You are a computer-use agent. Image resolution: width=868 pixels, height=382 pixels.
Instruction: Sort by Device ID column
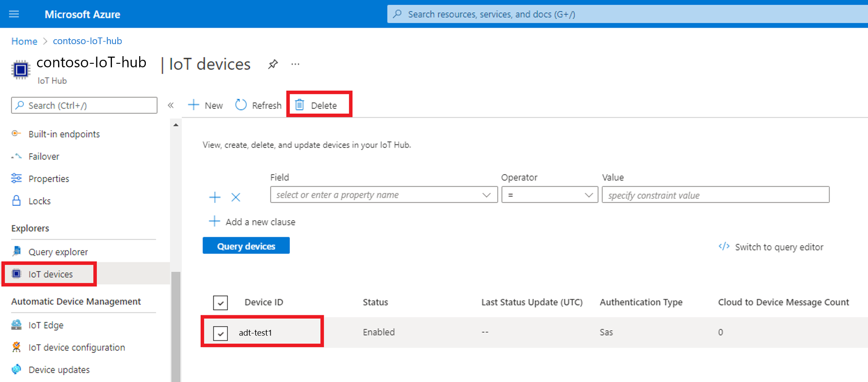click(264, 302)
